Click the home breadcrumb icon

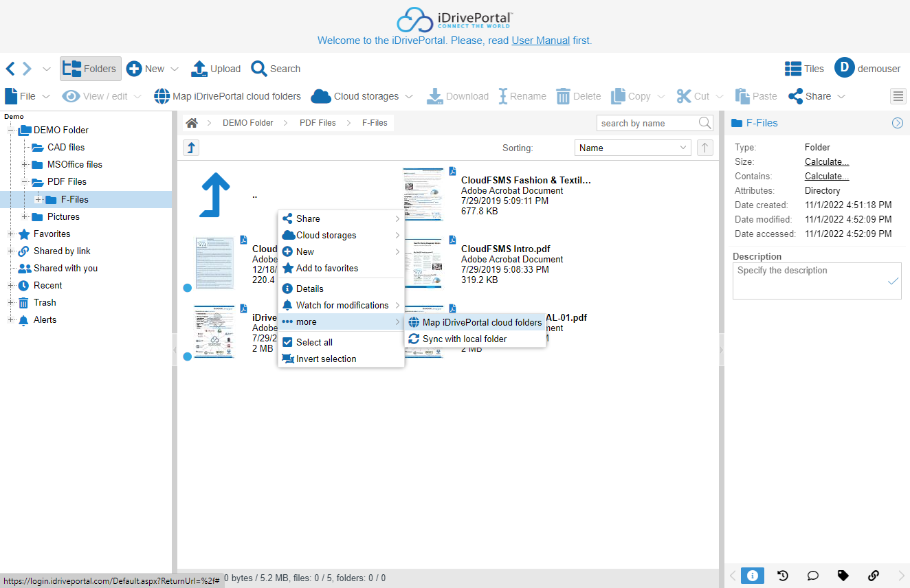click(x=192, y=123)
